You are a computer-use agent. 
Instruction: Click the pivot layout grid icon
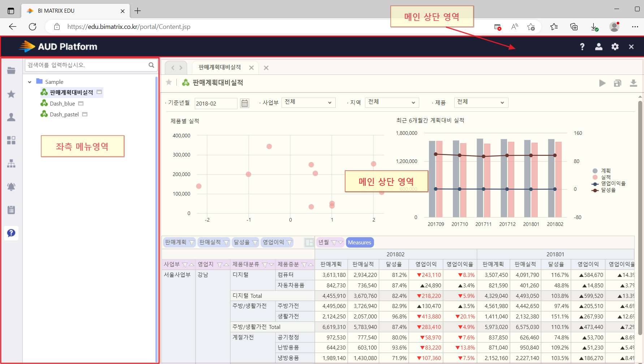[309, 243]
